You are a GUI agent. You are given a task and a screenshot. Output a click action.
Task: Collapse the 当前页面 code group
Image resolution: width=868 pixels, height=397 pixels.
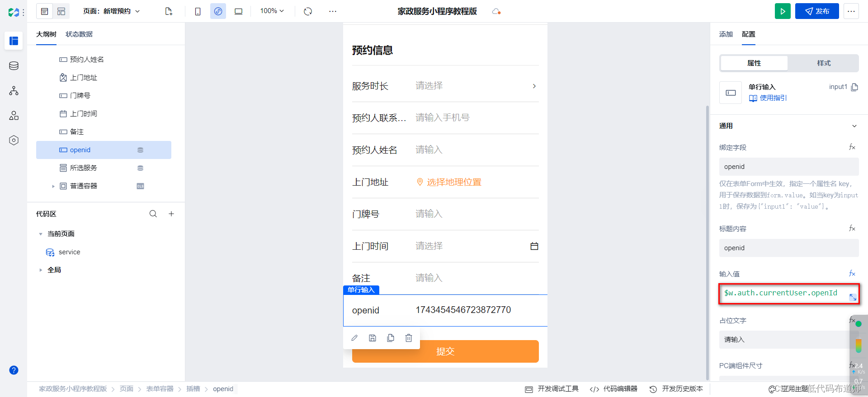[x=41, y=234]
